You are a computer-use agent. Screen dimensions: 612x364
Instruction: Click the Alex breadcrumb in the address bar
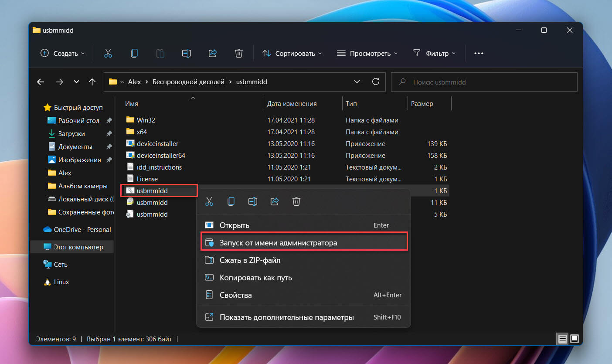[x=134, y=82]
